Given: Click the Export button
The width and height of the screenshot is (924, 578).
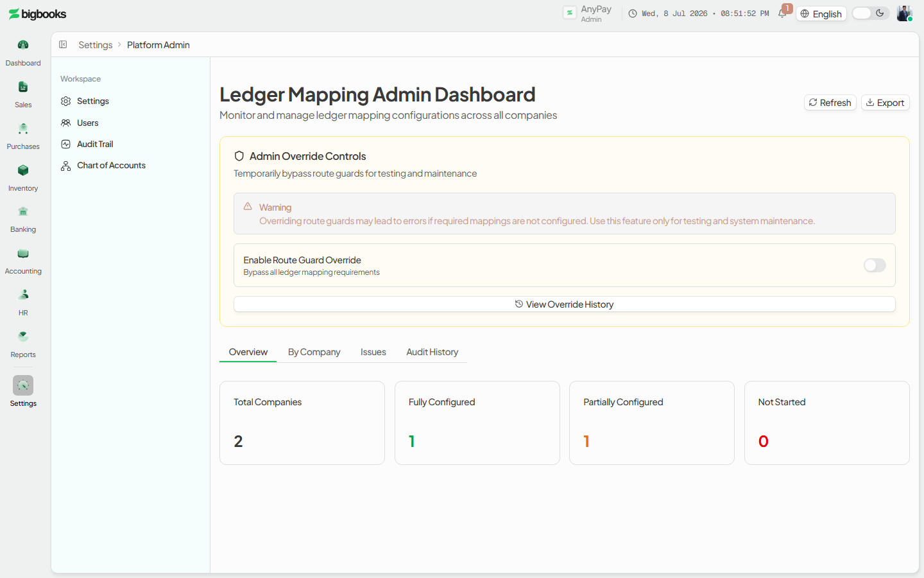Looking at the screenshot, I should point(886,103).
